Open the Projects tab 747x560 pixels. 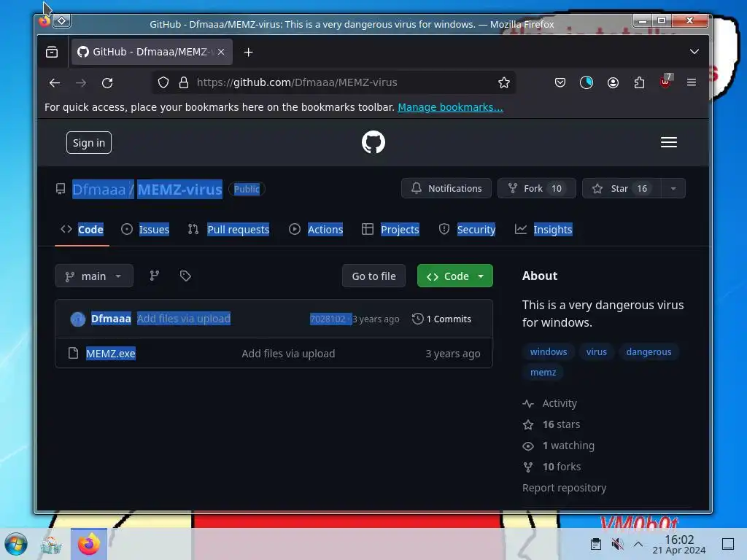[x=390, y=230]
